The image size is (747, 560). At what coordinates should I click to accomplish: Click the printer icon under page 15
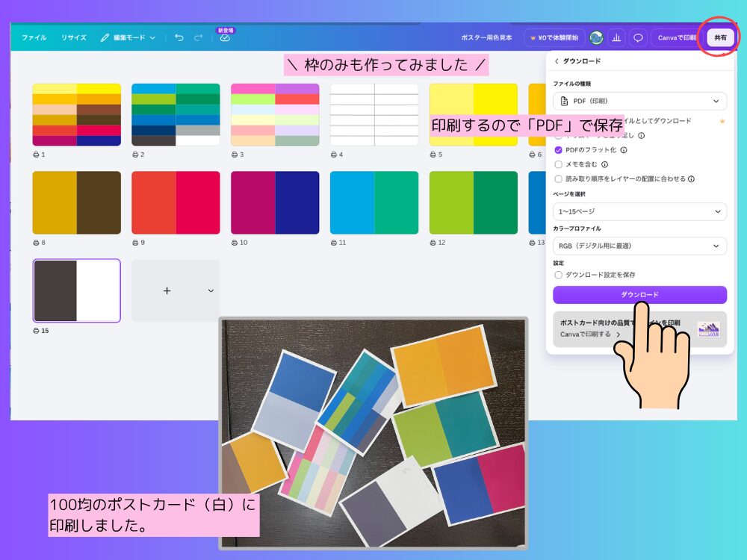tap(36, 331)
